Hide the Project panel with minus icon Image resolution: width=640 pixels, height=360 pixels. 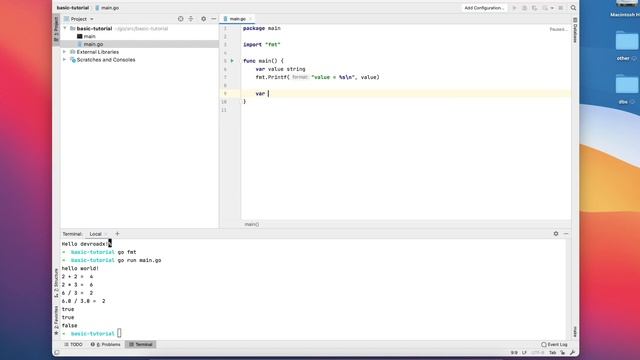tap(213, 19)
